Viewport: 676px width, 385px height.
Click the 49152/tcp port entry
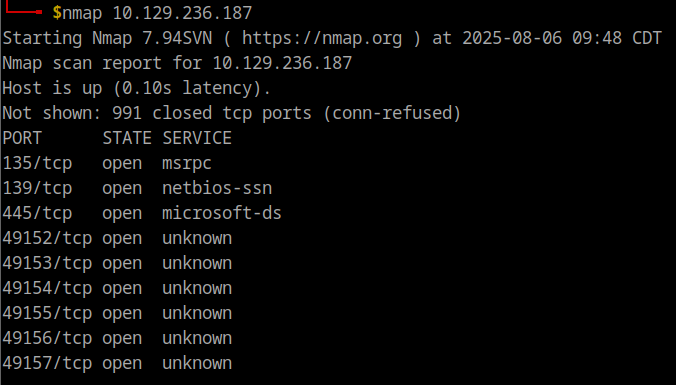pos(47,238)
